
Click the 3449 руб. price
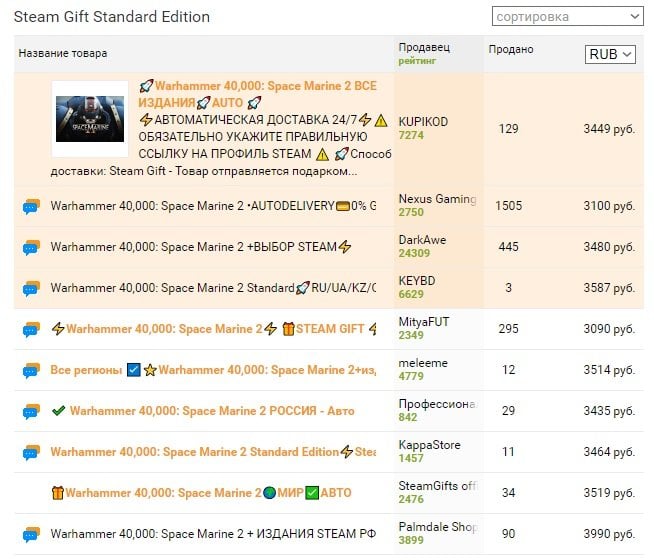609,129
